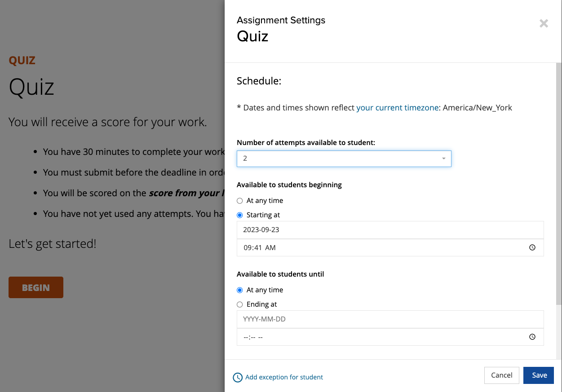Click the end date YYYY-MM-DD field

point(390,319)
